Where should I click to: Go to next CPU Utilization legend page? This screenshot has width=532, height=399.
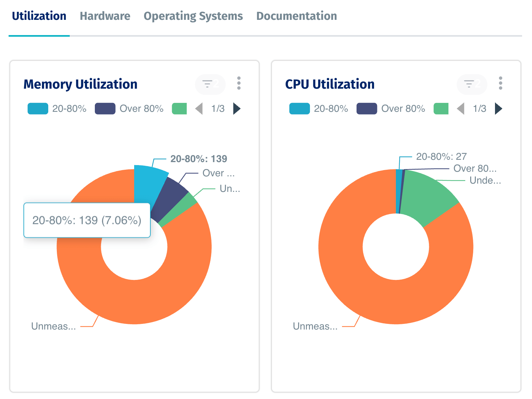(498, 109)
